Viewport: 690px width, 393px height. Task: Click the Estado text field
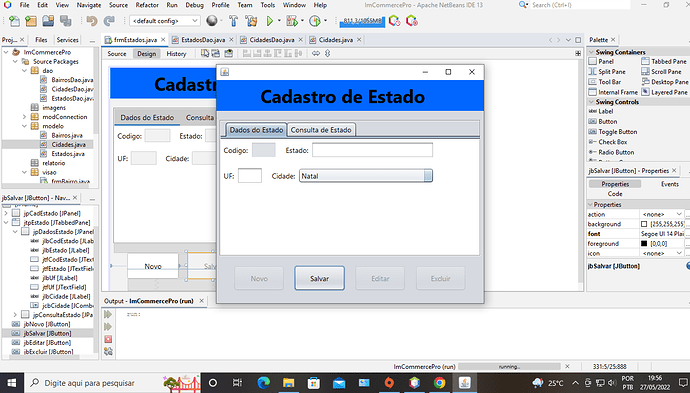372,150
